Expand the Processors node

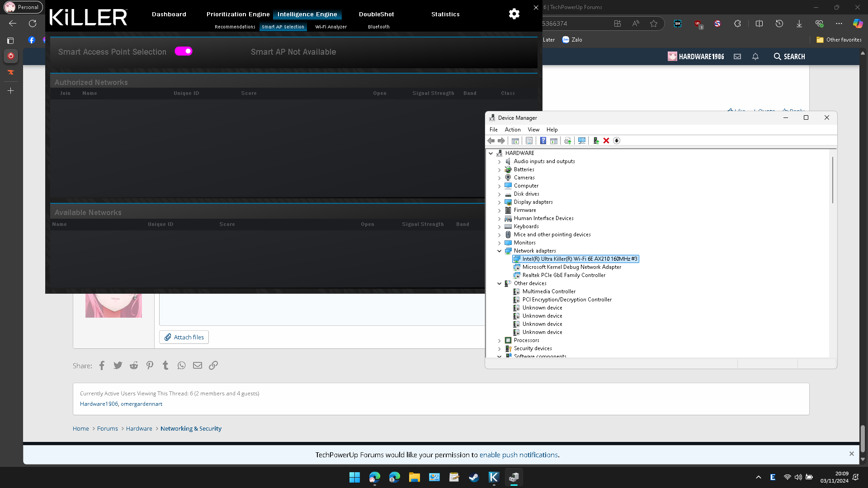[x=500, y=341]
